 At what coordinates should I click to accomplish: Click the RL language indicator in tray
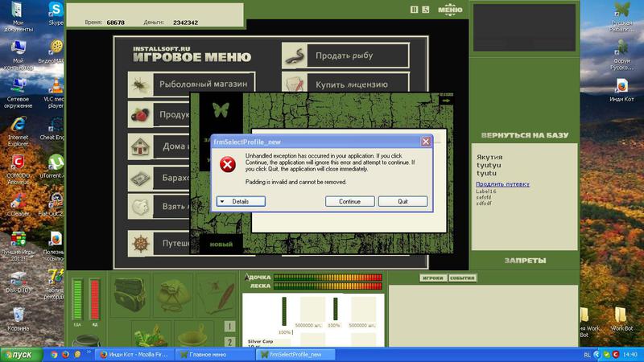coord(587,355)
